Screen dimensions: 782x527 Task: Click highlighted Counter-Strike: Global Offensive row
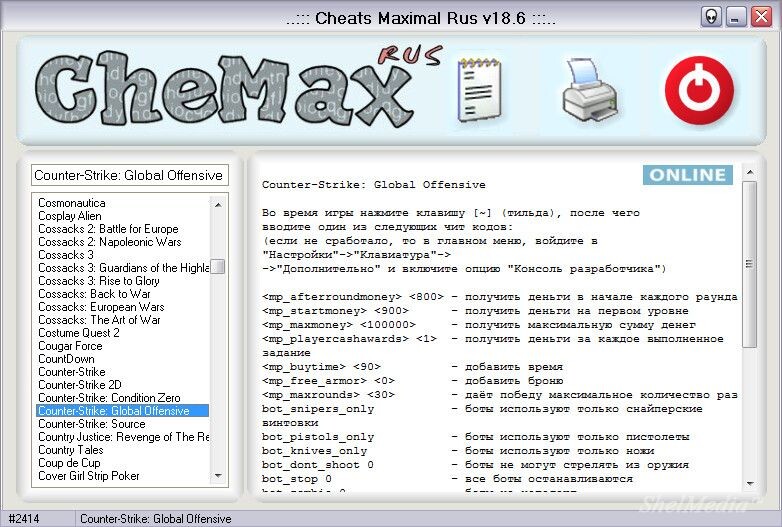(x=122, y=410)
